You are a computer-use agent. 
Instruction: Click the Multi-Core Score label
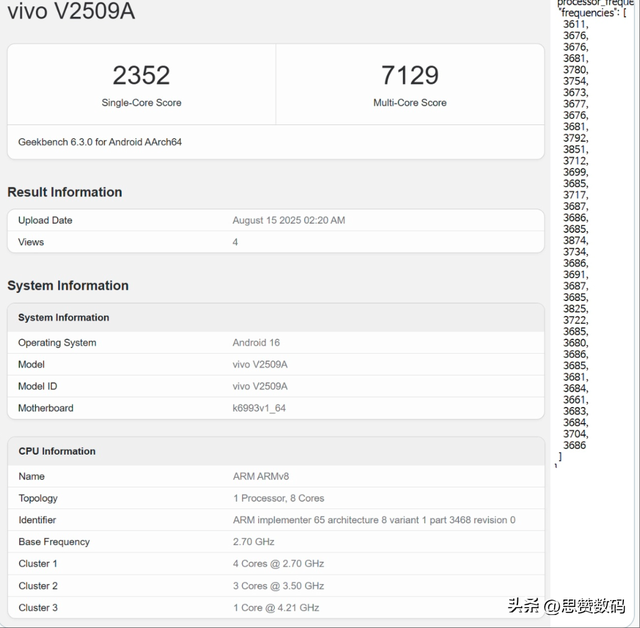pos(410,103)
